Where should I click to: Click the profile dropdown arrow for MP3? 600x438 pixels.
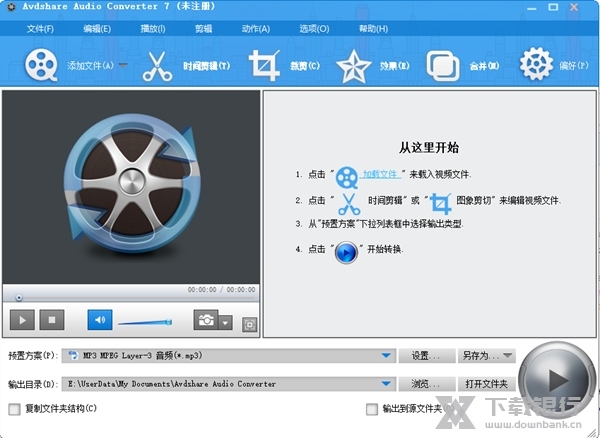point(386,355)
